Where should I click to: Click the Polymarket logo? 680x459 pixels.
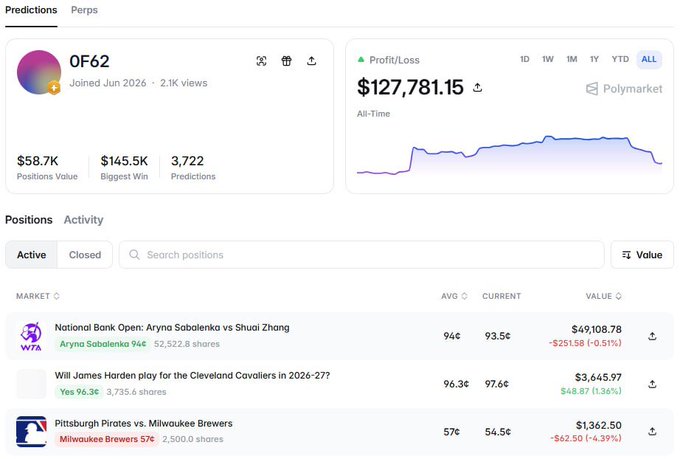624,89
